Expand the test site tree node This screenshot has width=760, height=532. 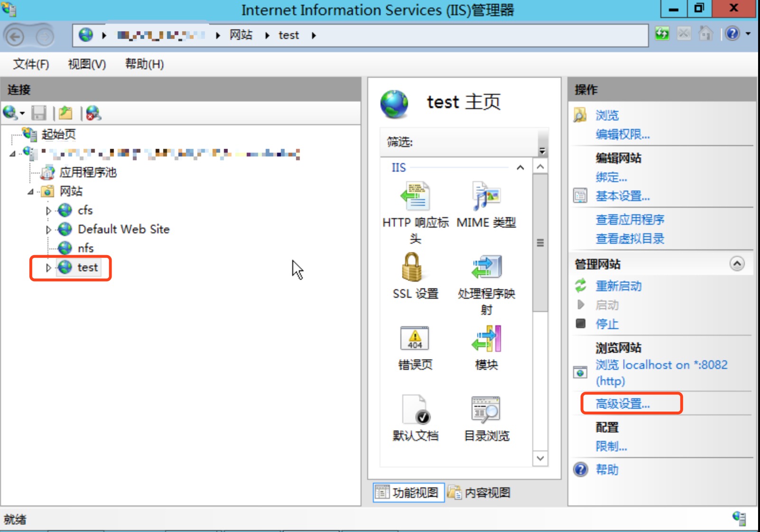[x=48, y=267]
